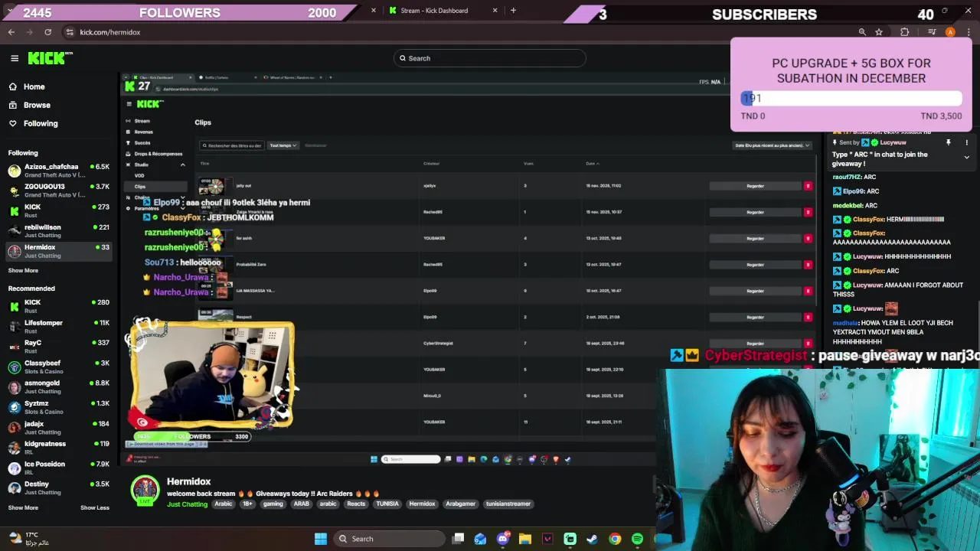The image size is (980, 551).
Task: Open Azizos_chafchaa followed channel
Action: [x=58, y=171]
